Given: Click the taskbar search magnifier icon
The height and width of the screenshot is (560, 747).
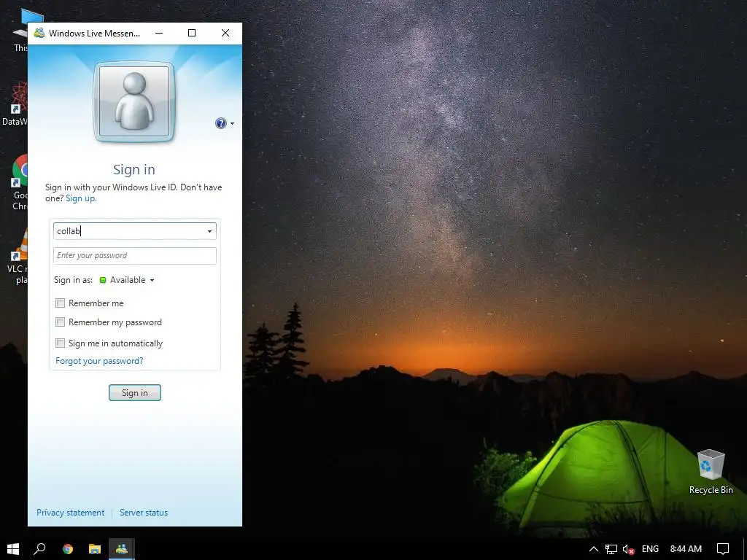Looking at the screenshot, I should click(x=39, y=549).
